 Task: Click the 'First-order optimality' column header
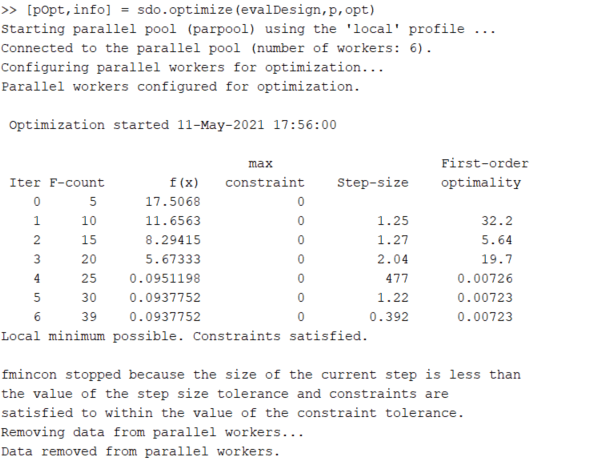[483, 173]
